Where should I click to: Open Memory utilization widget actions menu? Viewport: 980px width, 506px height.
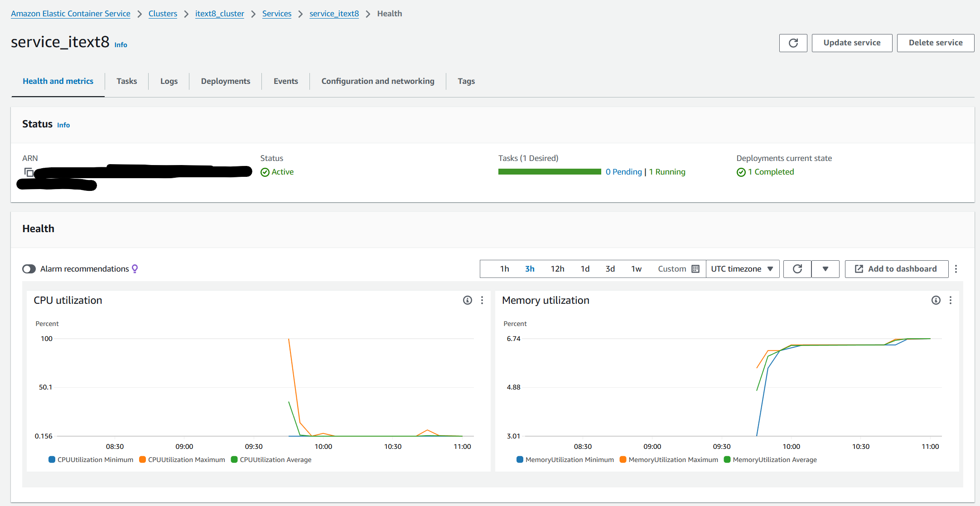click(x=951, y=300)
